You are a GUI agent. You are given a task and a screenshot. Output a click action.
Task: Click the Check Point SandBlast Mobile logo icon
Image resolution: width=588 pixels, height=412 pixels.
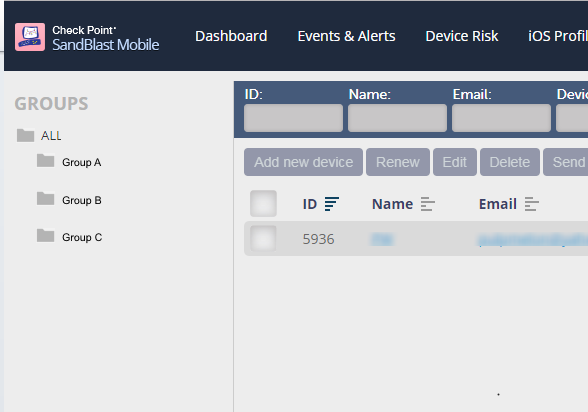pyautogui.click(x=30, y=37)
